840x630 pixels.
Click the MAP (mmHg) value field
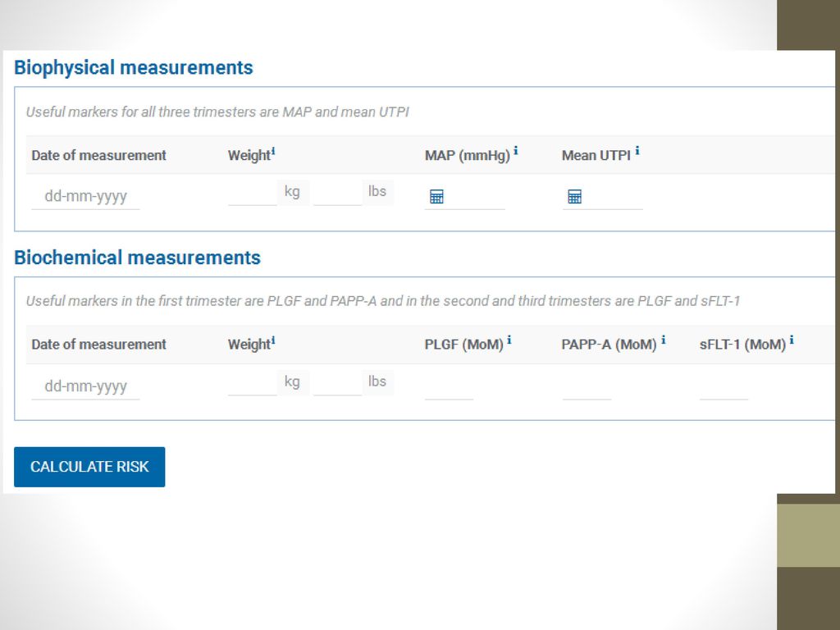point(474,197)
